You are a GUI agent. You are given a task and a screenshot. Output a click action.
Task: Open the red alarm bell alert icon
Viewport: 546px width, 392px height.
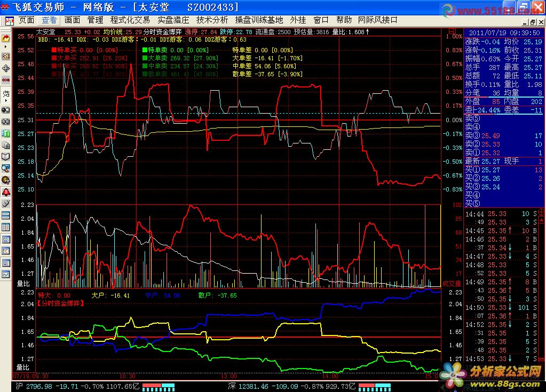tap(6, 192)
